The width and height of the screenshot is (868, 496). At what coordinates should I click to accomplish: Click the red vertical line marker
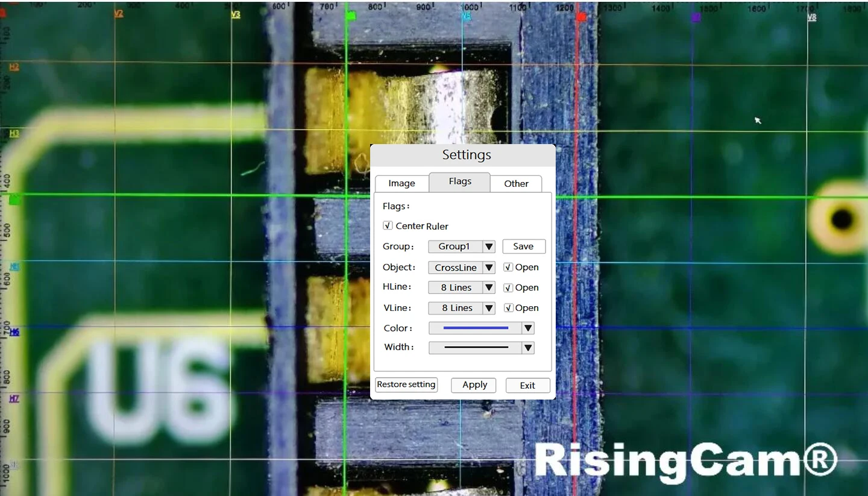click(x=581, y=17)
